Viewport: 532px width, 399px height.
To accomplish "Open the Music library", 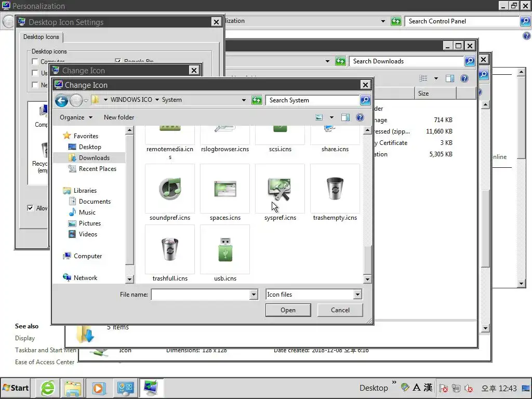I will tap(87, 212).
